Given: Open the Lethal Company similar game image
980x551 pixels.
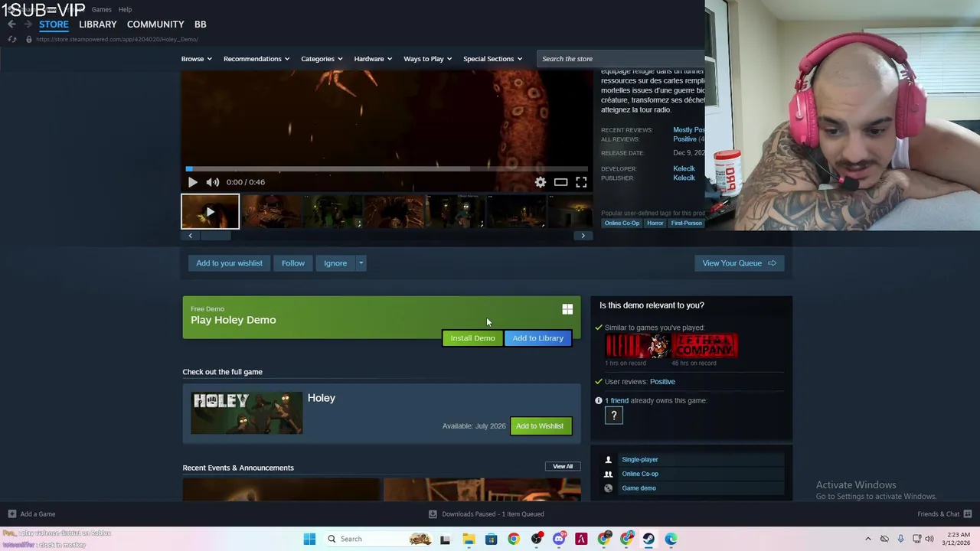Looking at the screenshot, I should (x=704, y=345).
